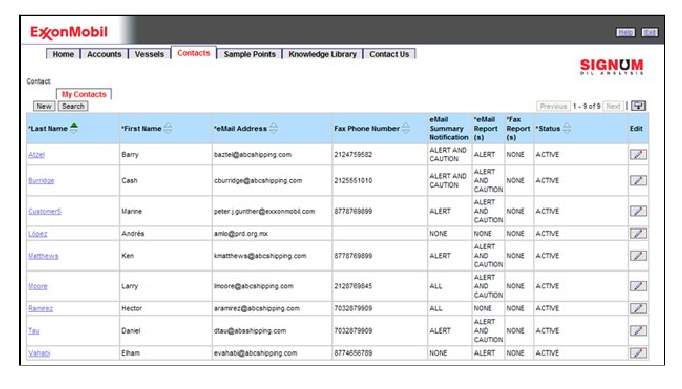
Task: Edit the Ramirez contact row
Action: [638, 309]
